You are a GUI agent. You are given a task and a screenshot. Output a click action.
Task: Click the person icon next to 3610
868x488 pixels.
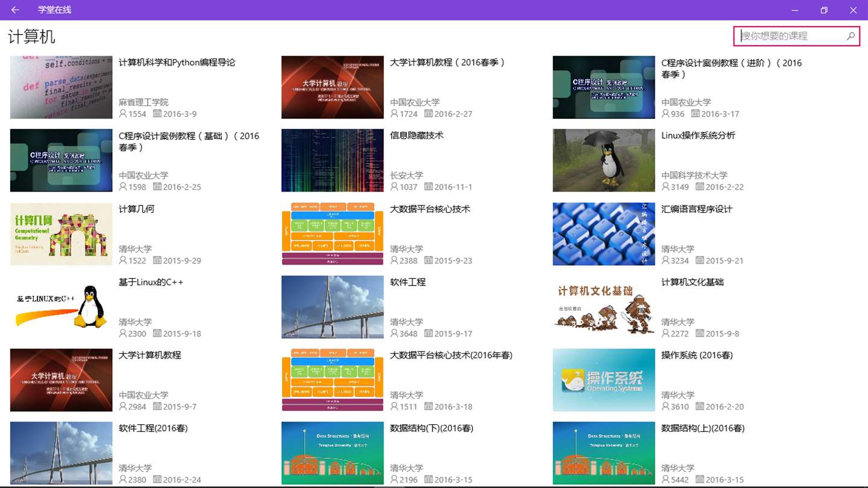(x=665, y=407)
